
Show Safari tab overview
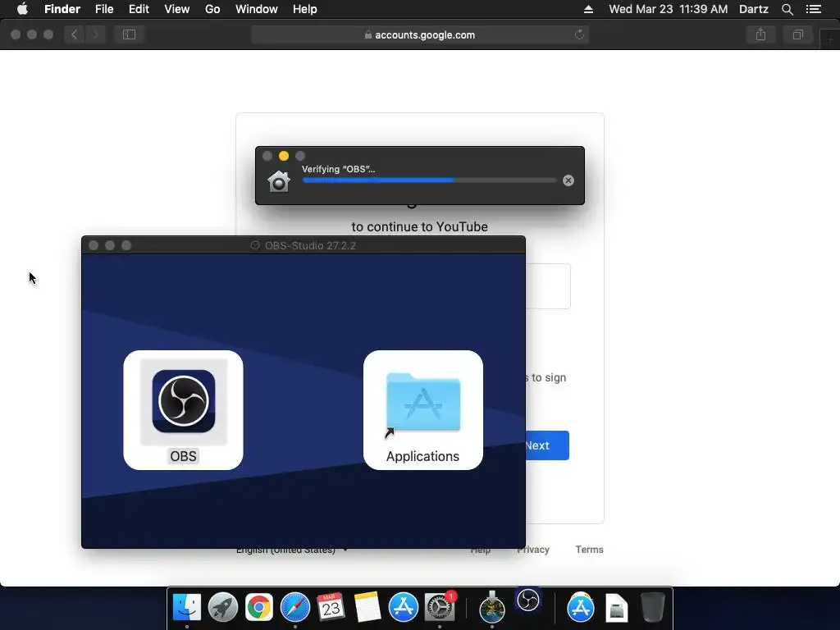click(797, 34)
